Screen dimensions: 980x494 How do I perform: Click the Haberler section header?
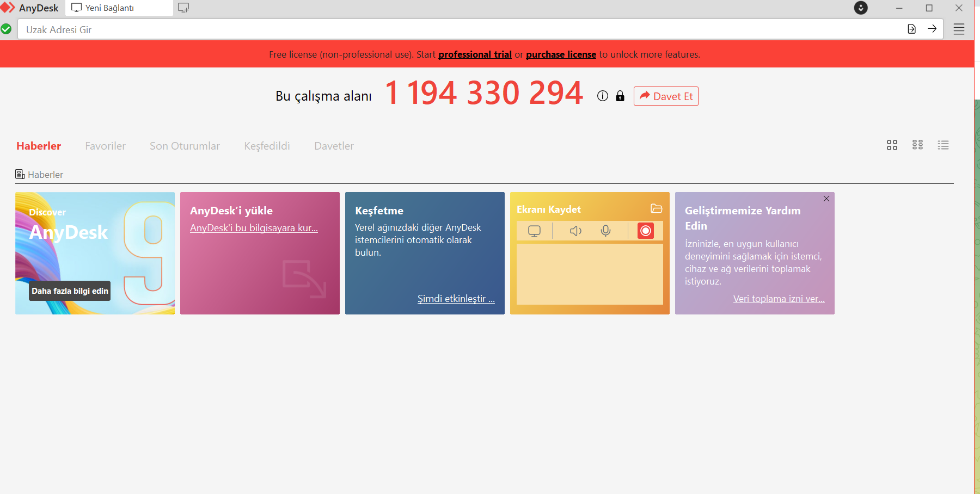[x=39, y=175]
